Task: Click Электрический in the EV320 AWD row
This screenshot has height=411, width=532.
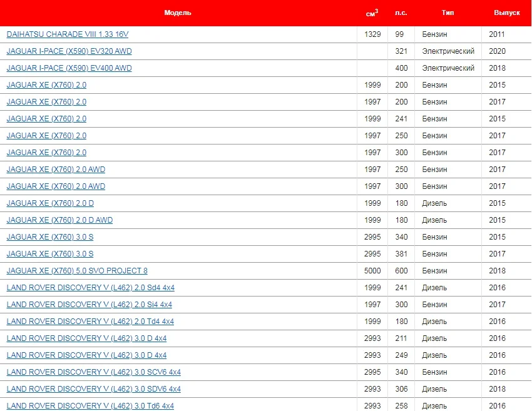Action: (x=448, y=51)
